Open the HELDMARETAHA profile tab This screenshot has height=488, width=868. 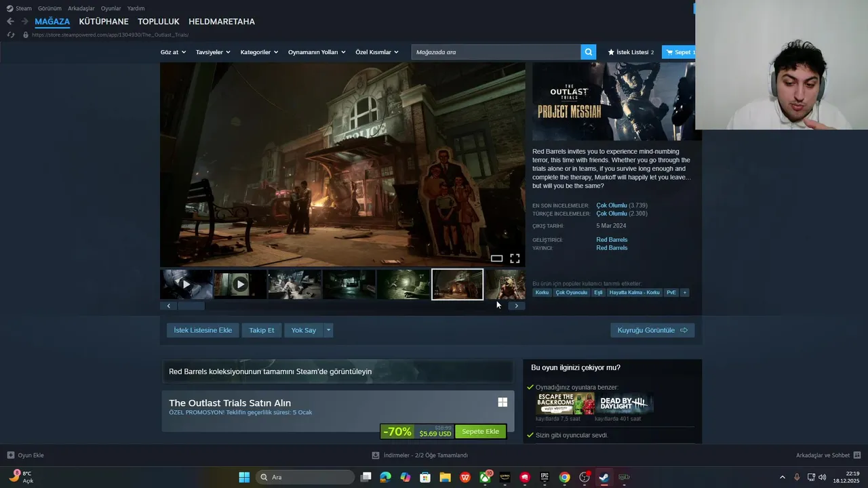(x=222, y=22)
